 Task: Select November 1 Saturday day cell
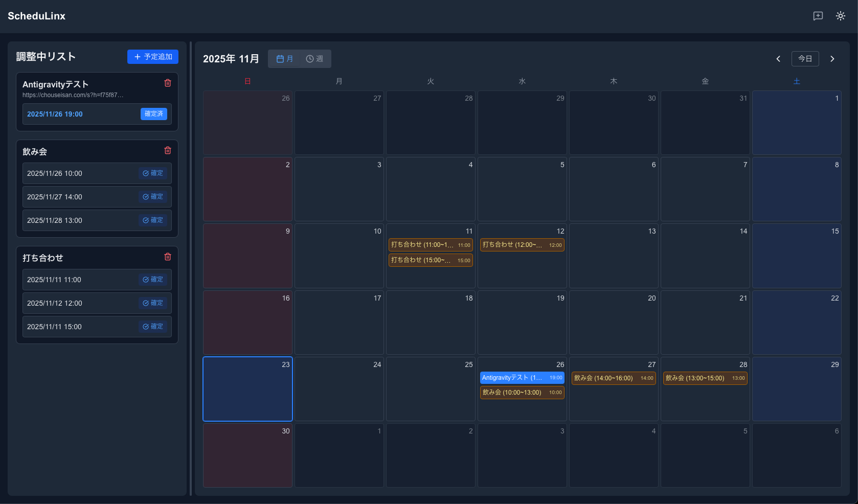[x=797, y=123]
